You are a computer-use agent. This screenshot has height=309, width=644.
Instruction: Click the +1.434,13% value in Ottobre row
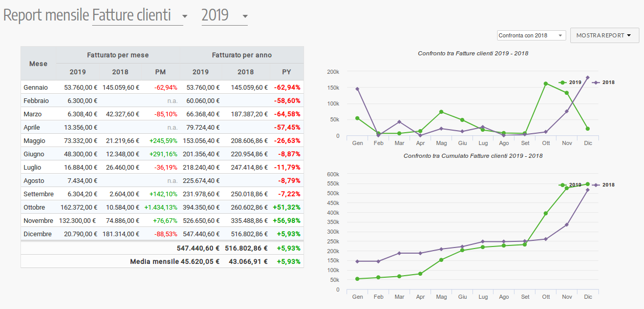[160, 208]
